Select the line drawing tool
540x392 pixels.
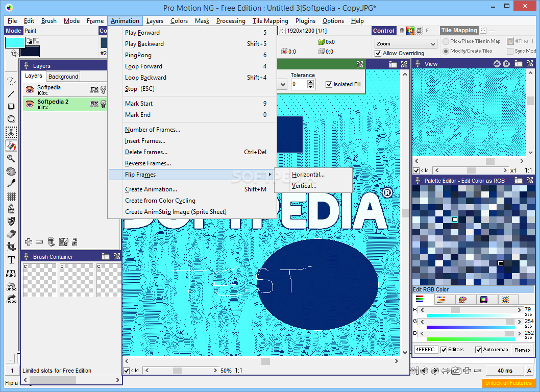click(x=11, y=94)
